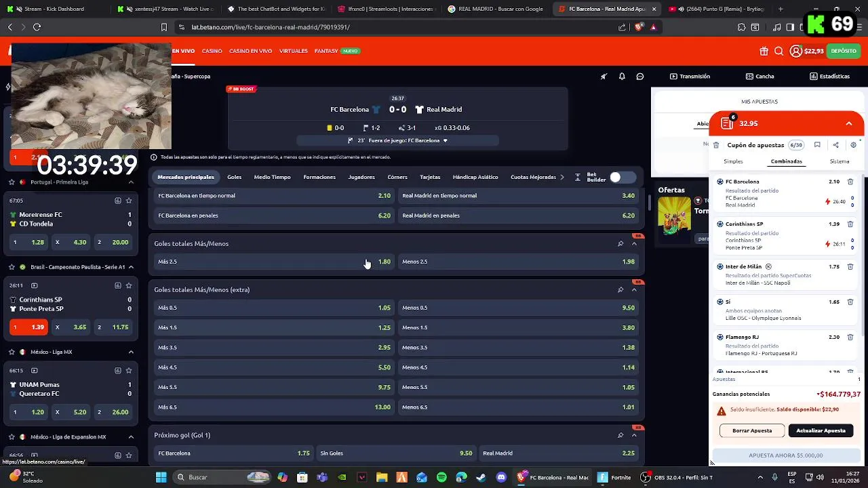The height and width of the screenshot is (488, 868).
Task: Open betslip settings gear
Action: tap(853, 145)
